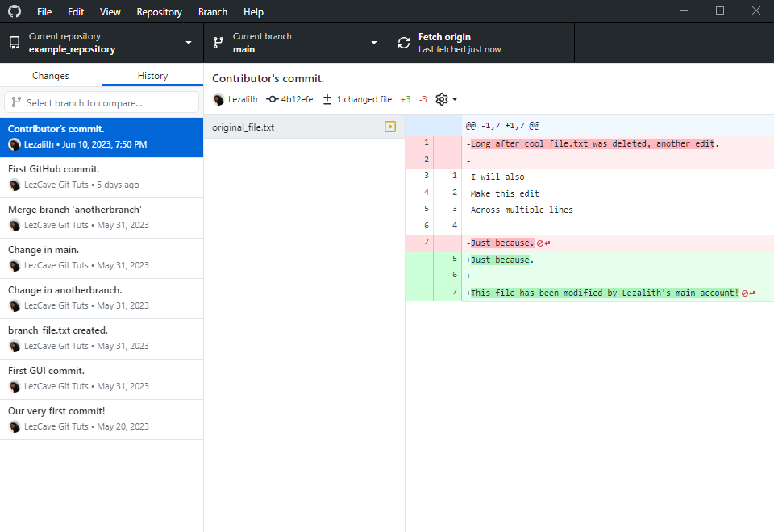The width and height of the screenshot is (774, 532).
Task: Select the 'First GitHub commit.' history entry
Action: 102,177
